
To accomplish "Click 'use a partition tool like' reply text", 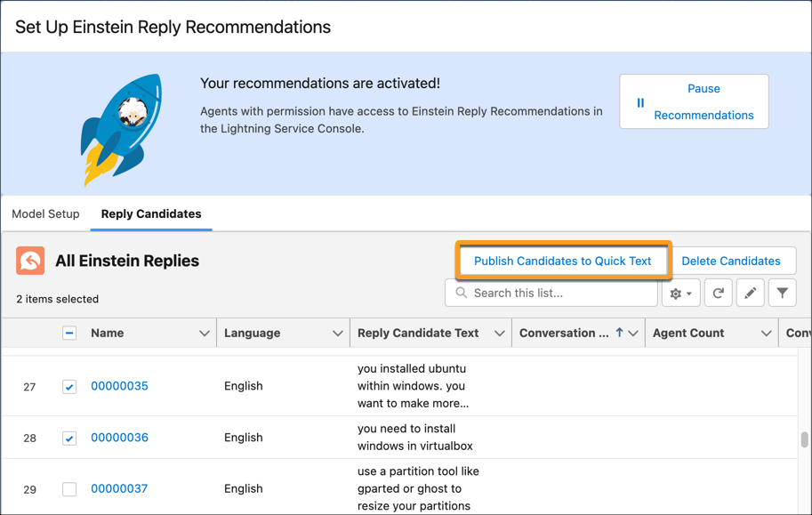I will click(418, 471).
